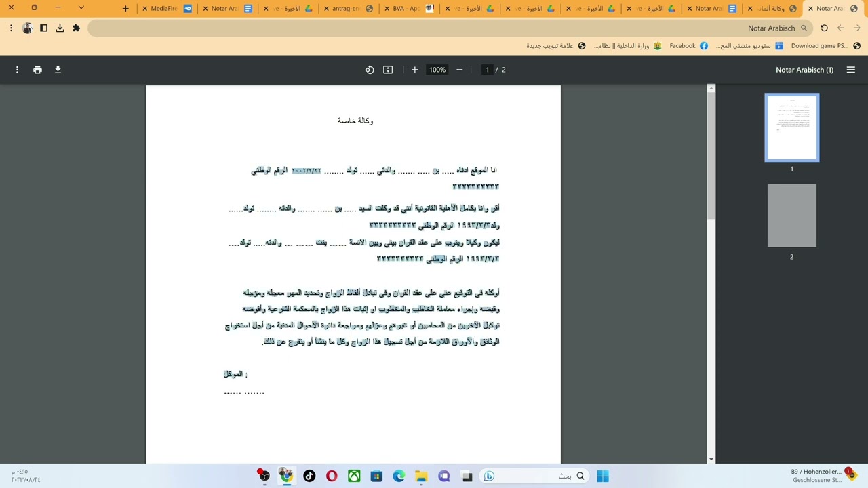Zoom out with the minus icon
Viewport: 868px width, 488px height.
(x=459, y=70)
